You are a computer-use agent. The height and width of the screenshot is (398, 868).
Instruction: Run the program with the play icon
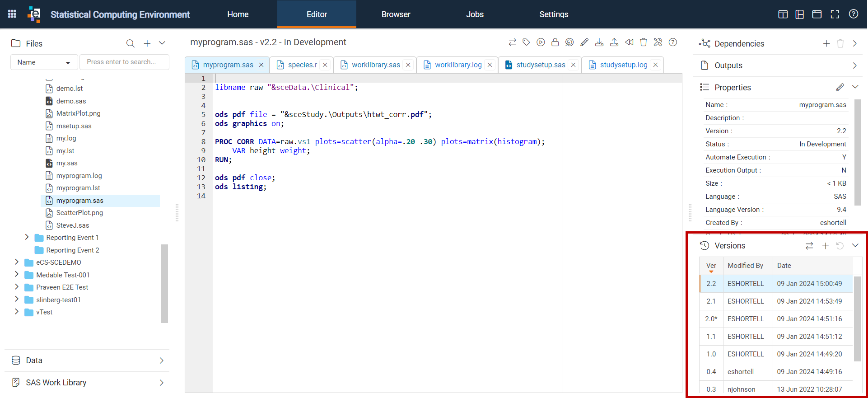click(541, 42)
